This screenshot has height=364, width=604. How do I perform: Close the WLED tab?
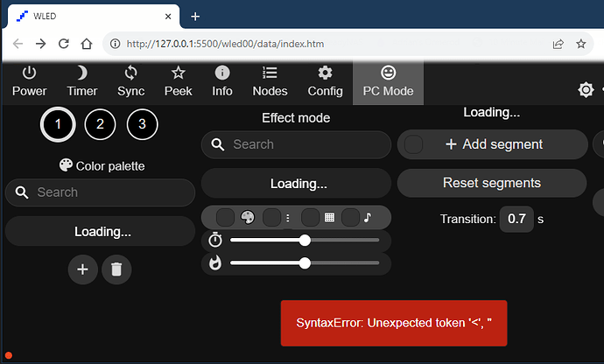168,17
